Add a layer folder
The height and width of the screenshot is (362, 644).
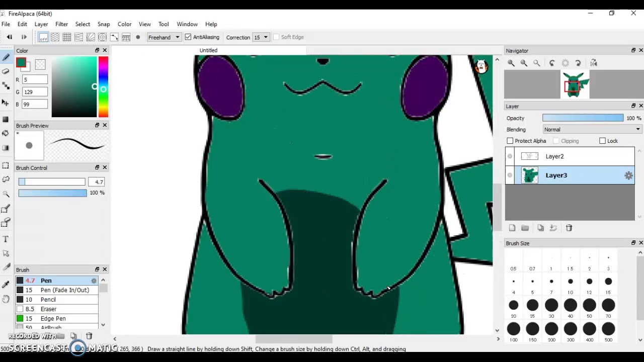pyautogui.click(x=525, y=228)
